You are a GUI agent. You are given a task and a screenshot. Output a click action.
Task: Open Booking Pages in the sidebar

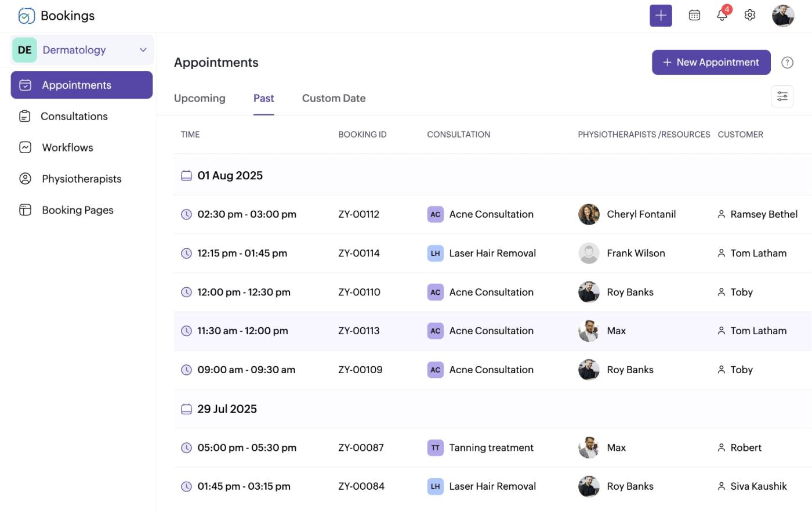(x=77, y=210)
